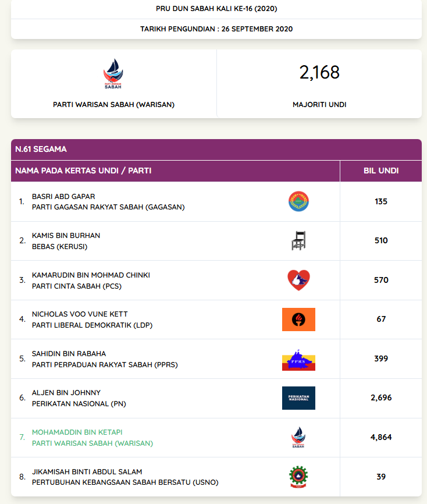Click the orange LDP party logo

[x=298, y=319]
